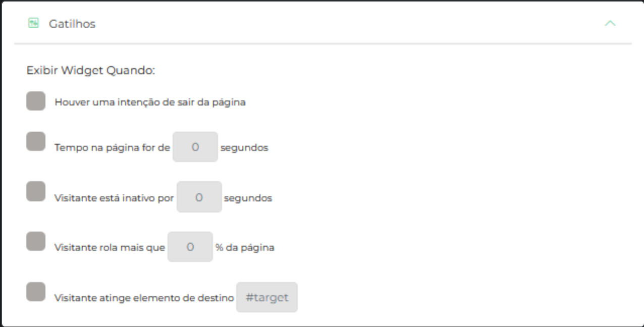Click the text 'Houver uma intenção de sair da página'
644x327 pixels.
pyautogui.click(x=149, y=101)
